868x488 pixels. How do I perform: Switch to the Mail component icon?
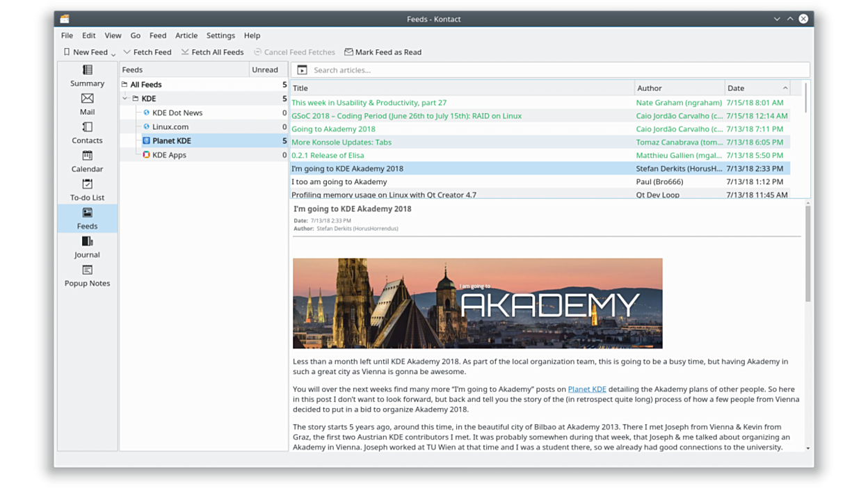87,104
